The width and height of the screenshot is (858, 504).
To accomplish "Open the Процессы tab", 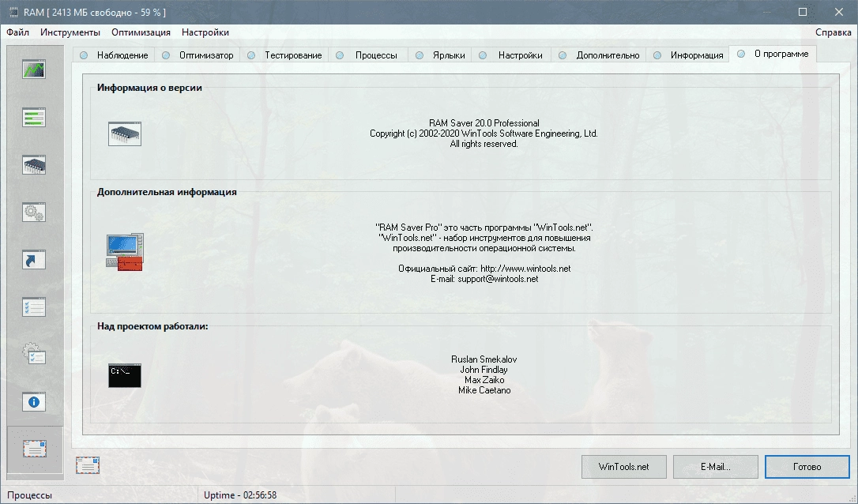I will [367, 55].
